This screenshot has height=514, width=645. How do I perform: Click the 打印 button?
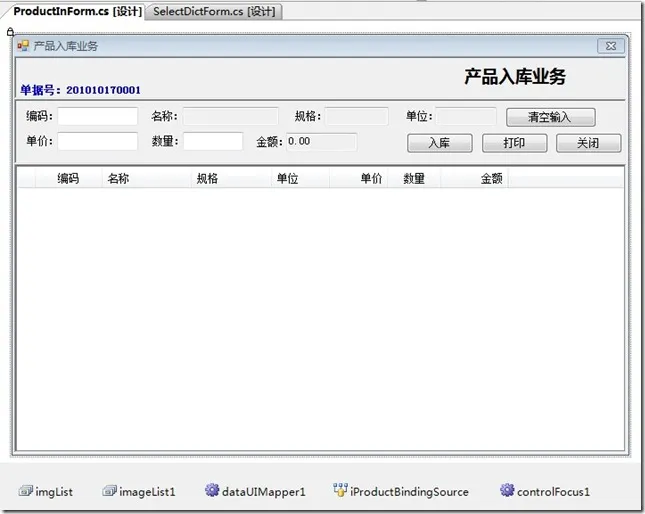[x=514, y=143]
